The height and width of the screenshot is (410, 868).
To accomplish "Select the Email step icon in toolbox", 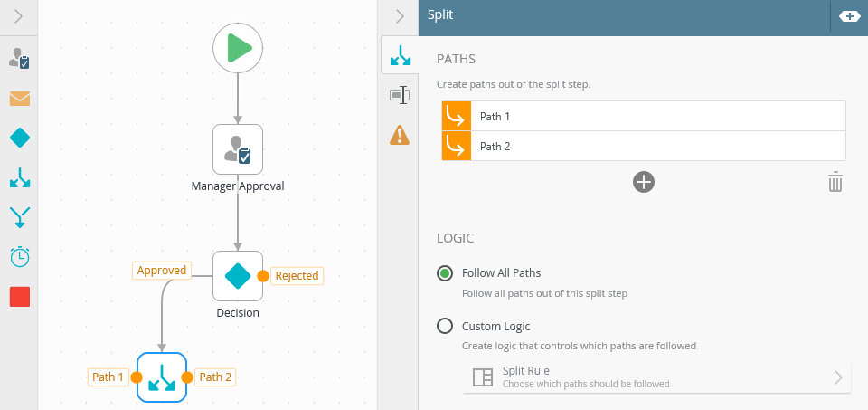I will (x=19, y=98).
